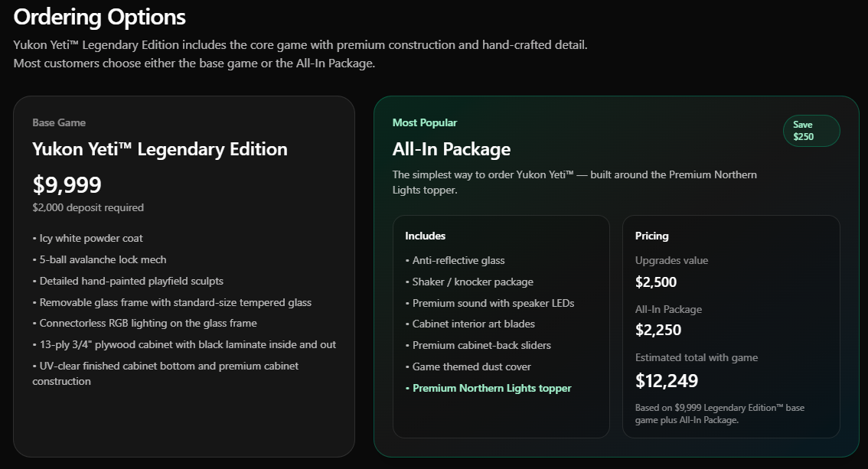Screen dimensions: 868x469
Task: Select the All-In Package title
Action: [451, 148]
